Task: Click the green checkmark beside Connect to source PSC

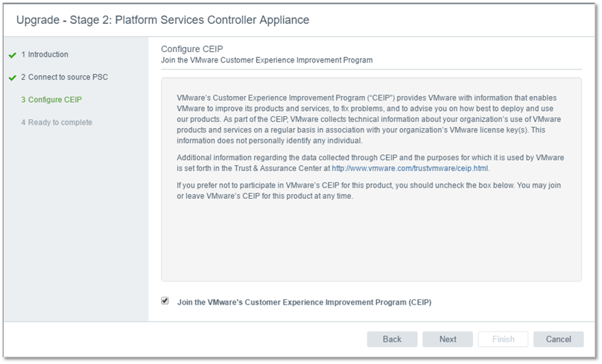Action: click(x=12, y=78)
